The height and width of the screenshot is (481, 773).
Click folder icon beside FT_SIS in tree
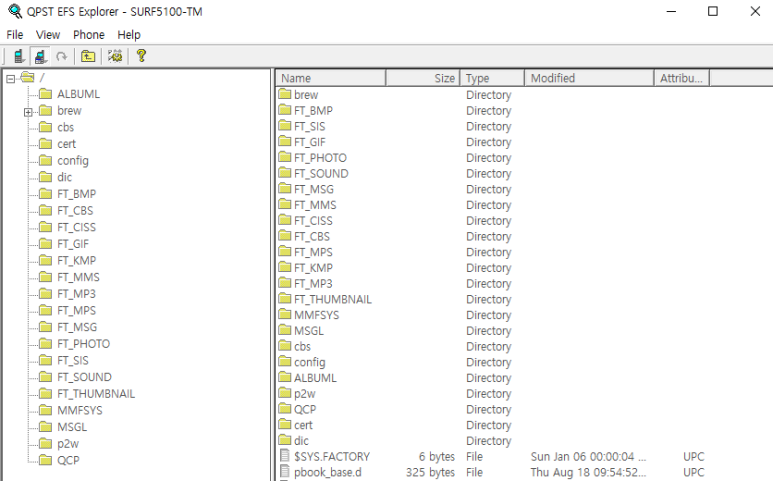click(x=45, y=360)
